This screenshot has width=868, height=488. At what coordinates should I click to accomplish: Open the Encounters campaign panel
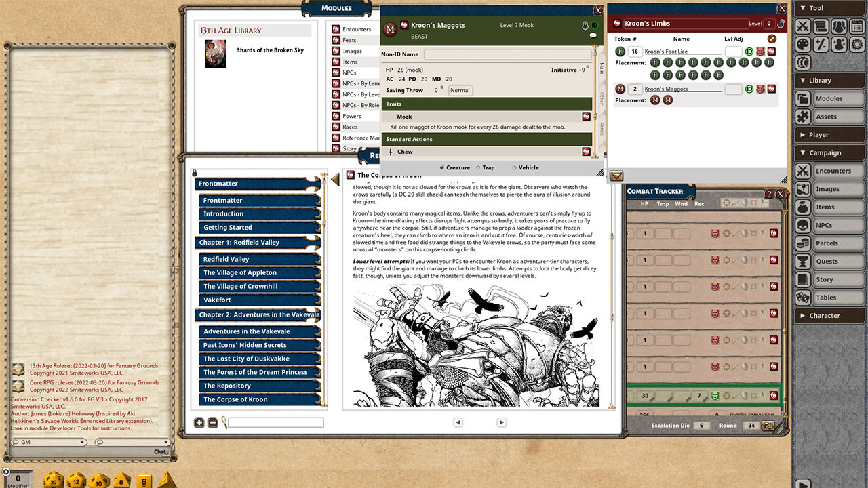pyautogui.click(x=838, y=170)
